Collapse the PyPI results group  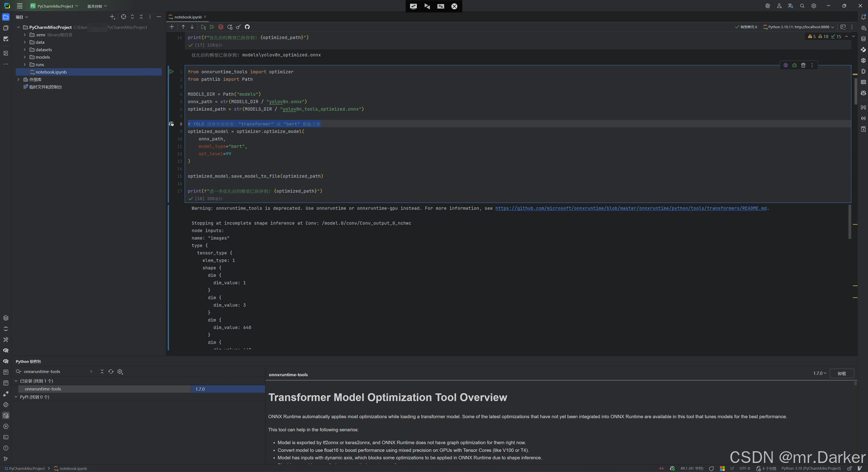pyautogui.click(x=16, y=397)
